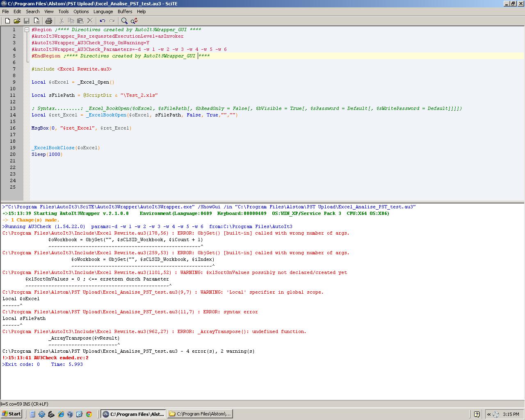The image size is (525, 420).
Task: Close the current file via toolbar icon
Action: 37,21
